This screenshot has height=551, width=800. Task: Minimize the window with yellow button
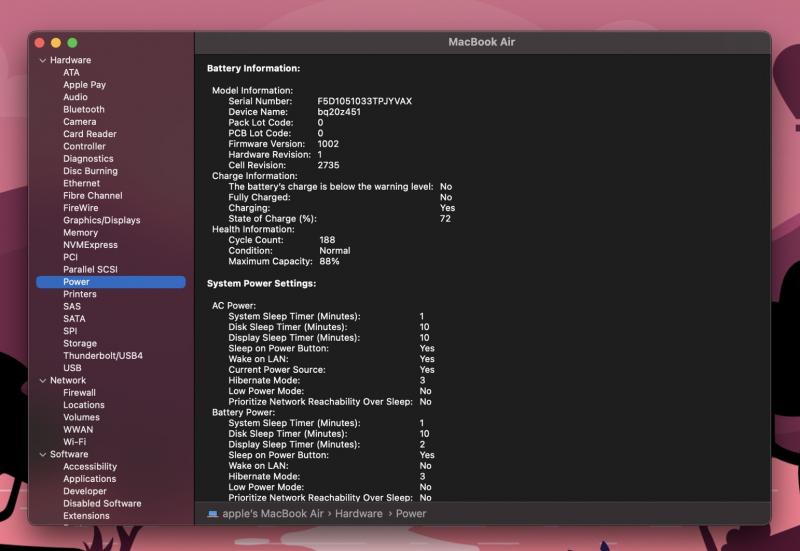pos(56,43)
